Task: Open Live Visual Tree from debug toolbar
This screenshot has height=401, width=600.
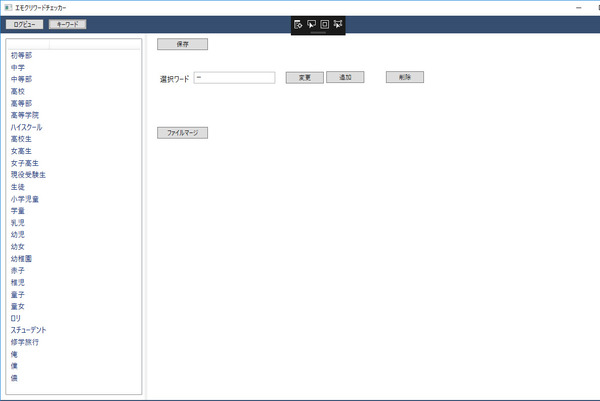Action: point(298,24)
